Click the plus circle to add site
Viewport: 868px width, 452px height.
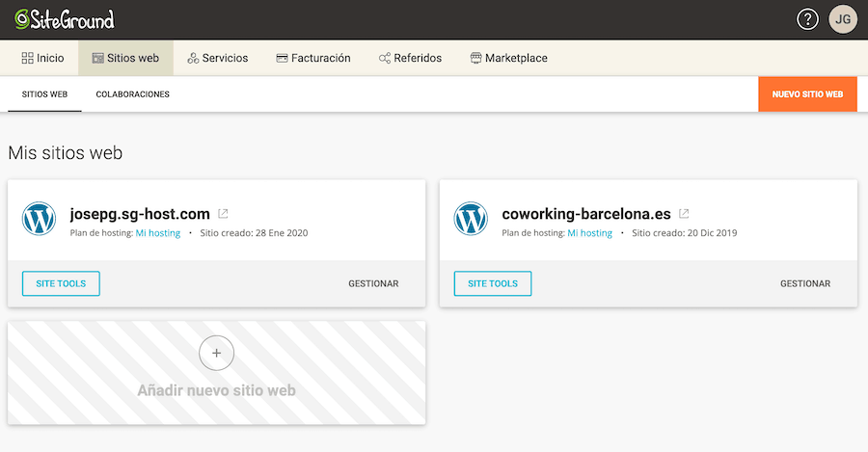click(x=216, y=353)
